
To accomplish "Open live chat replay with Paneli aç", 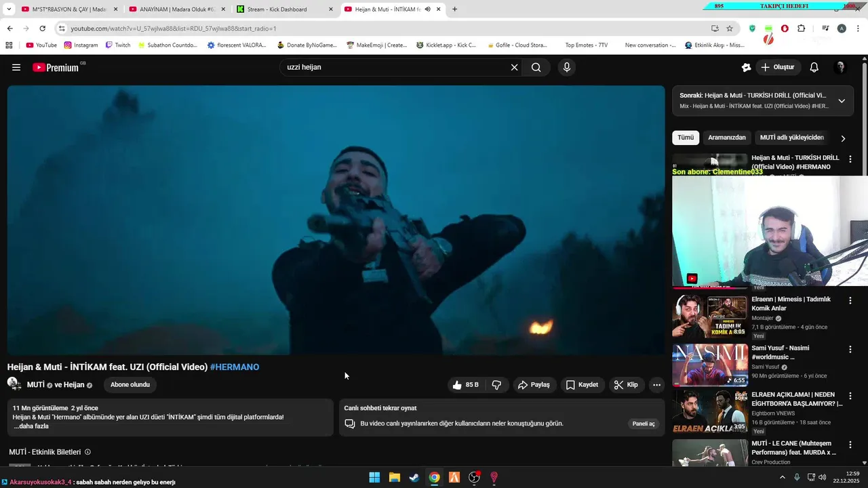I will tap(644, 424).
